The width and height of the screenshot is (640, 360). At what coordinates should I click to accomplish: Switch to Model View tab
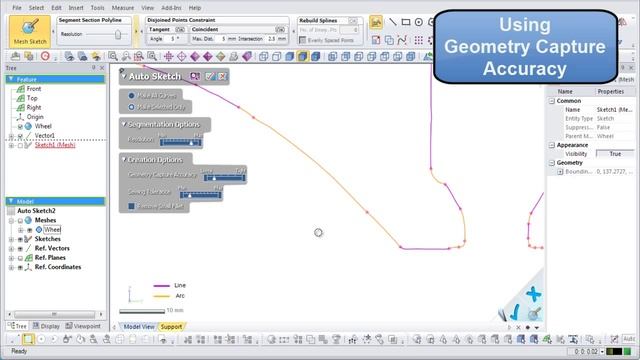pos(139,327)
